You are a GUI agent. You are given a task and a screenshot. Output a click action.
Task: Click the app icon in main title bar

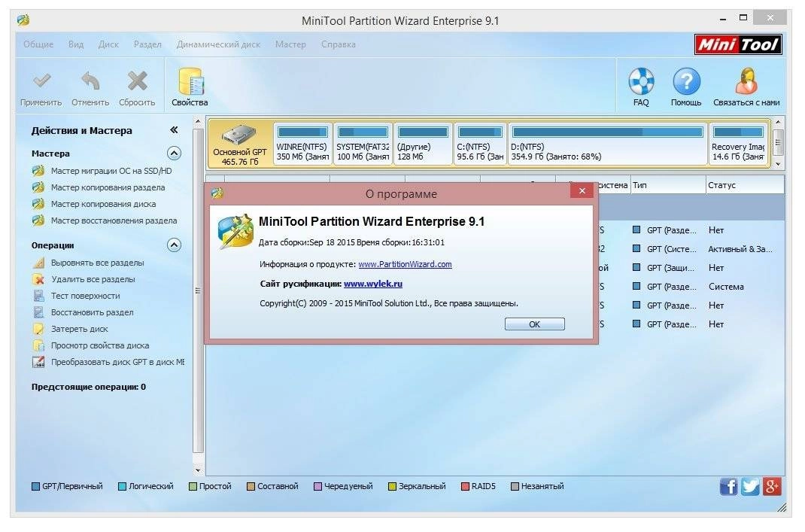pyautogui.click(x=23, y=20)
